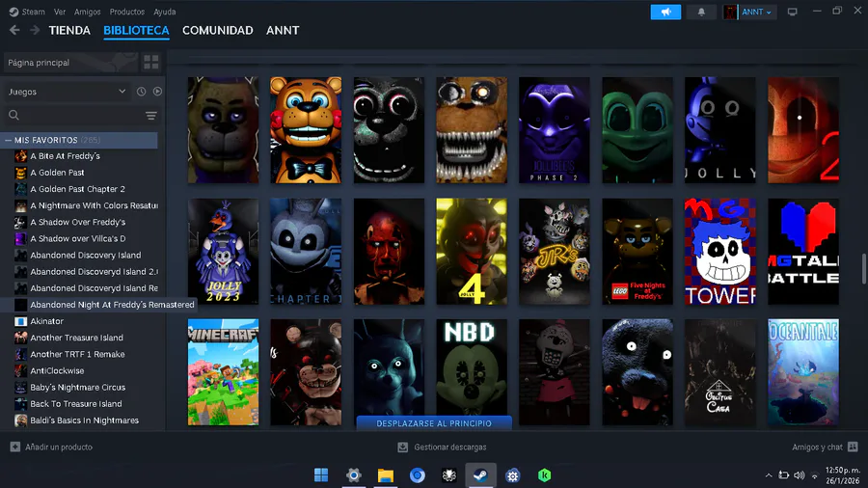Open the Ver menu
Viewport: 868px width, 488px height.
coord(60,12)
